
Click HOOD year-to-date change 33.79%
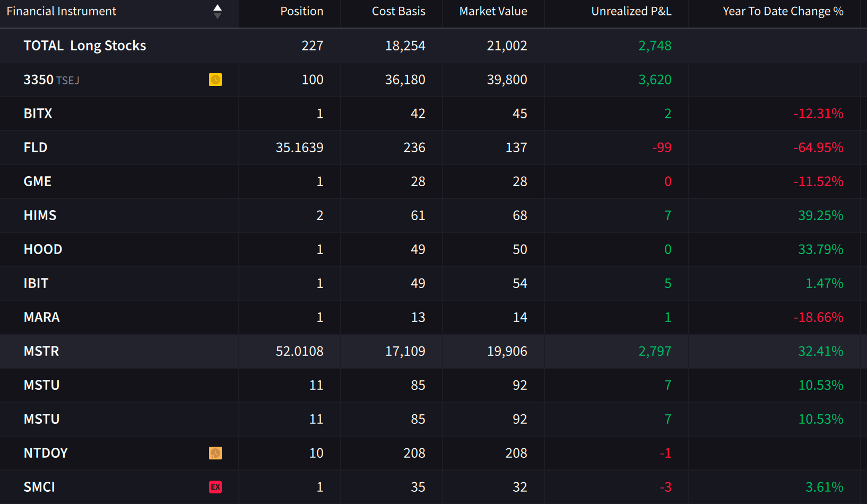(821, 249)
